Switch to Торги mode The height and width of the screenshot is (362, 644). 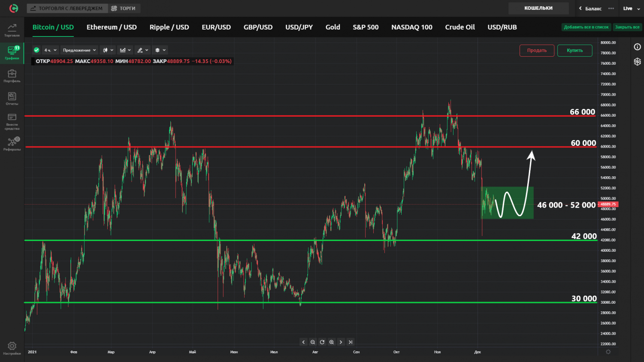(x=124, y=8)
